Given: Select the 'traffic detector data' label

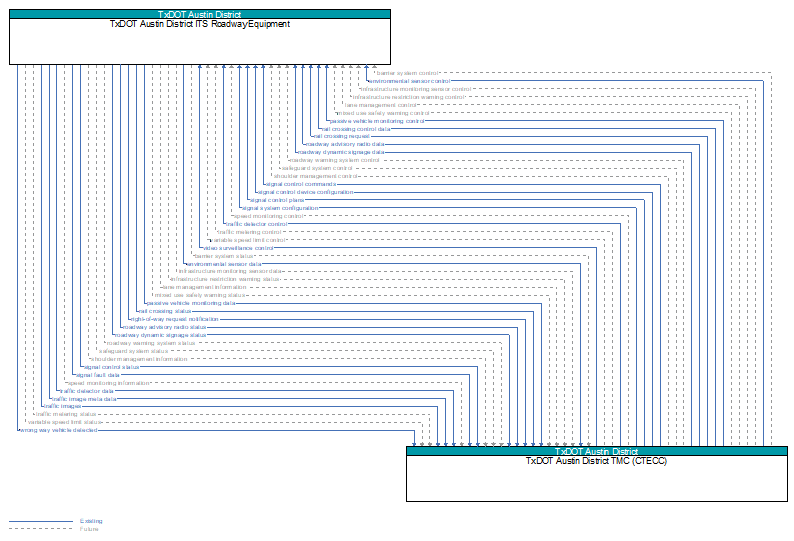Looking at the screenshot, I should [x=87, y=391].
